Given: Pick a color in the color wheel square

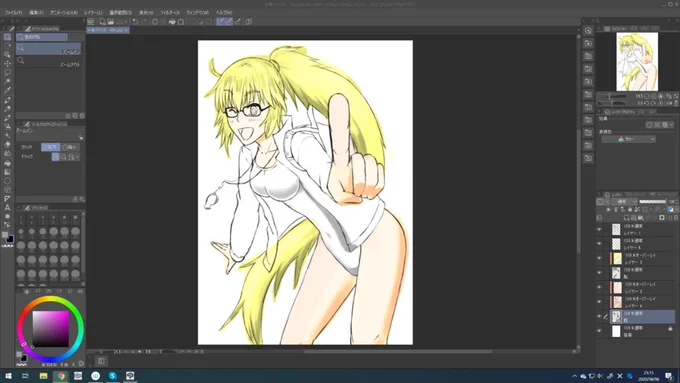Looking at the screenshot, I should click(x=51, y=328).
